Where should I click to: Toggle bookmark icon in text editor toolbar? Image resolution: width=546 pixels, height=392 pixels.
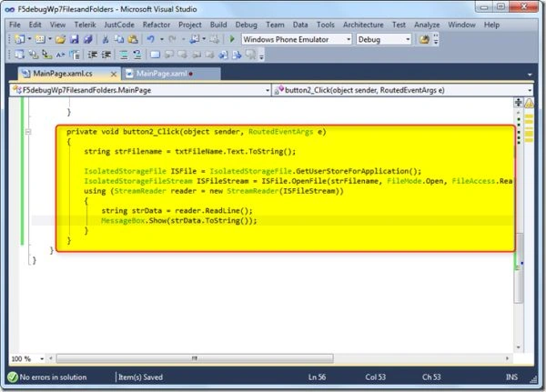tap(155, 55)
